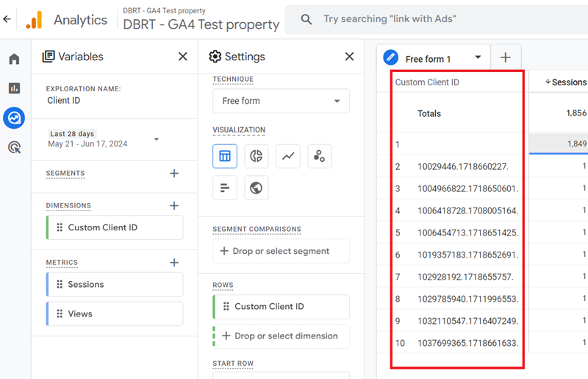The height and width of the screenshot is (379, 588).
Task: Select row 1019357183.1718652691.
Action: tap(468, 255)
